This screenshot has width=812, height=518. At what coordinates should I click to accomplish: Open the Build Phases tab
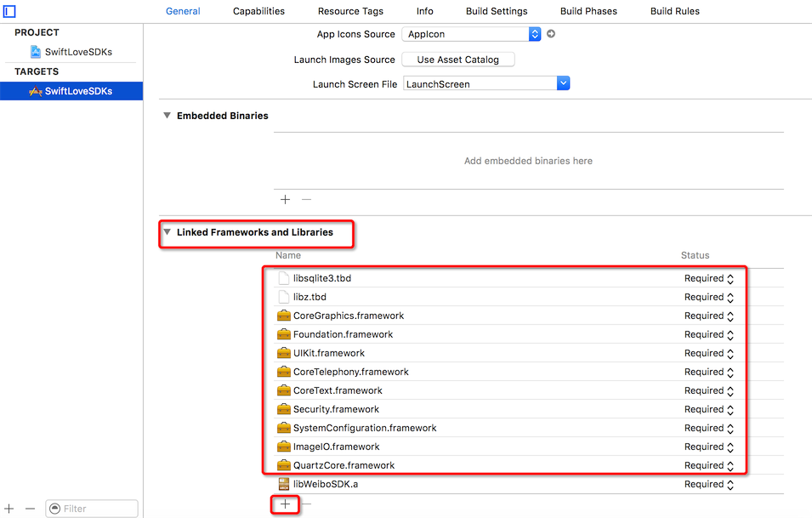(588, 11)
